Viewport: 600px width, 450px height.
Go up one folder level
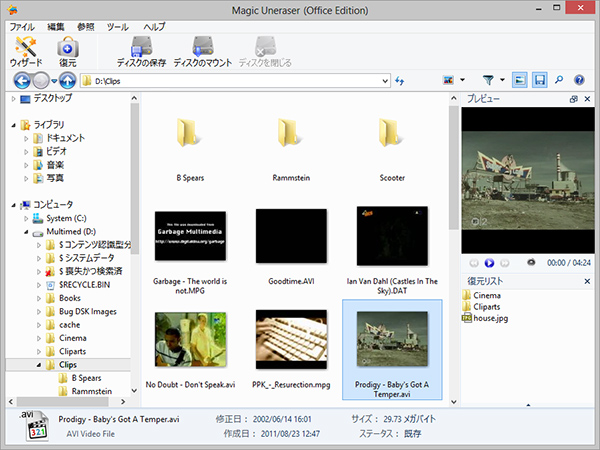pyautogui.click(x=67, y=81)
